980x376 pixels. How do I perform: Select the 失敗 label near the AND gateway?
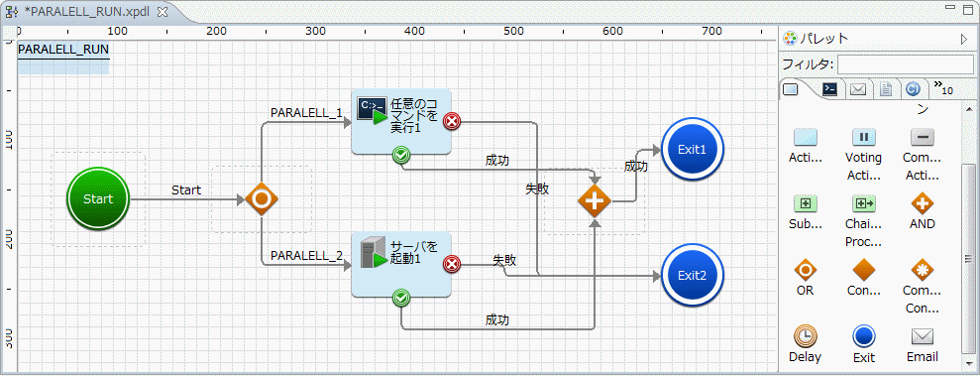tap(537, 188)
